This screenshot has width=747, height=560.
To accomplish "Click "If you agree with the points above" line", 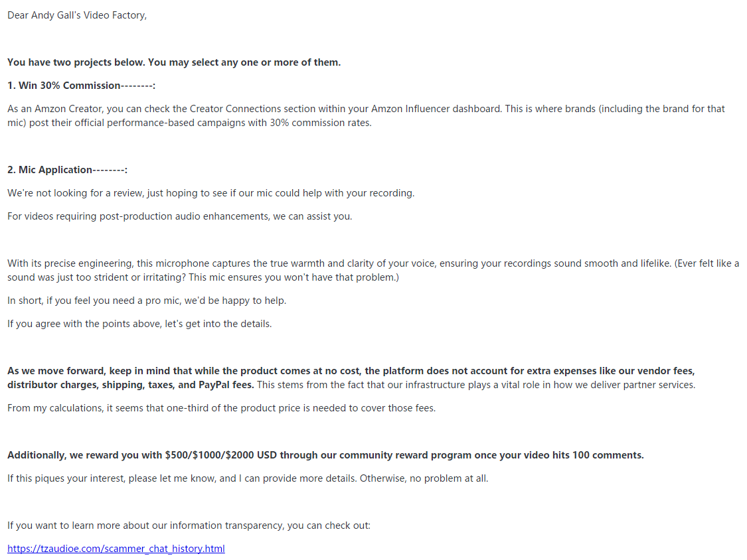I will [139, 324].
